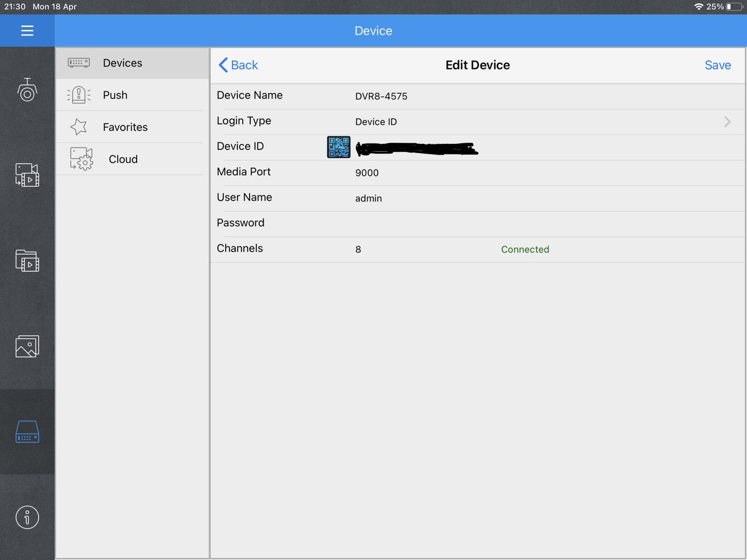This screenshot has width=747, height=560.
Task: Open remote playback icon in sidebar
Action: pos(27,175)
